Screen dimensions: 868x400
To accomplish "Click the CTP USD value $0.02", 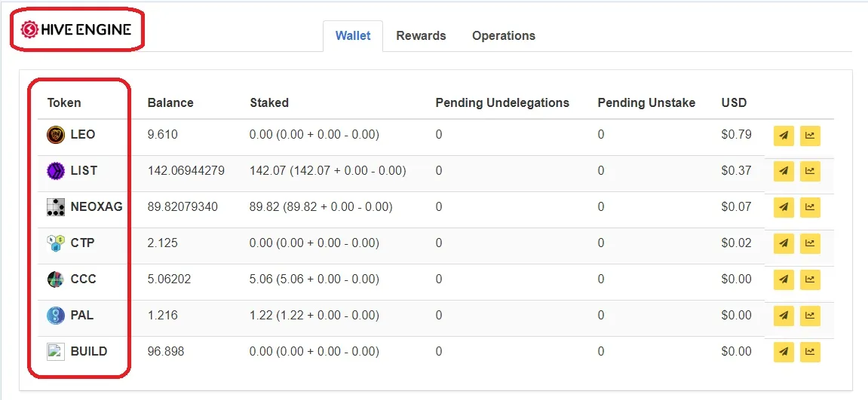I will tap(736, 243).
